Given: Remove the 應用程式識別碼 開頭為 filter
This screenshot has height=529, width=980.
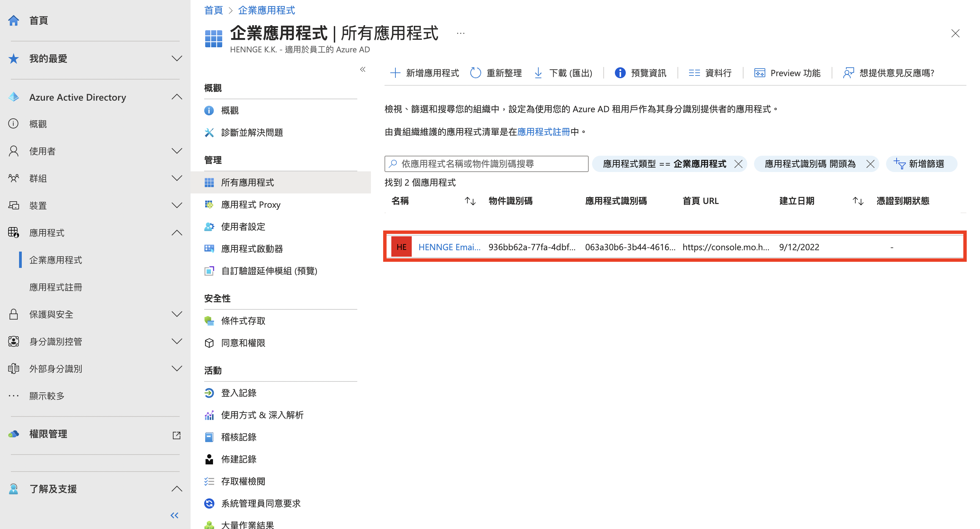Looking at the screenshot, I should point(870,164).
